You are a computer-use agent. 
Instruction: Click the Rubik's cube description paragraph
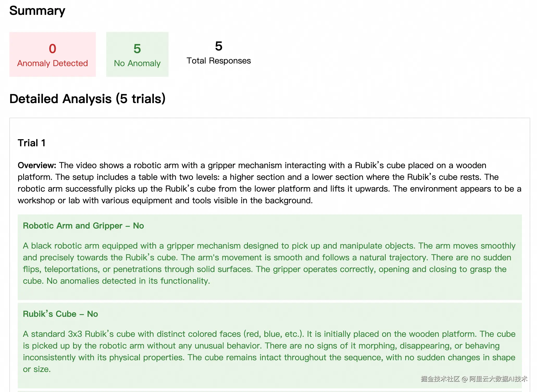pos(269,351)
